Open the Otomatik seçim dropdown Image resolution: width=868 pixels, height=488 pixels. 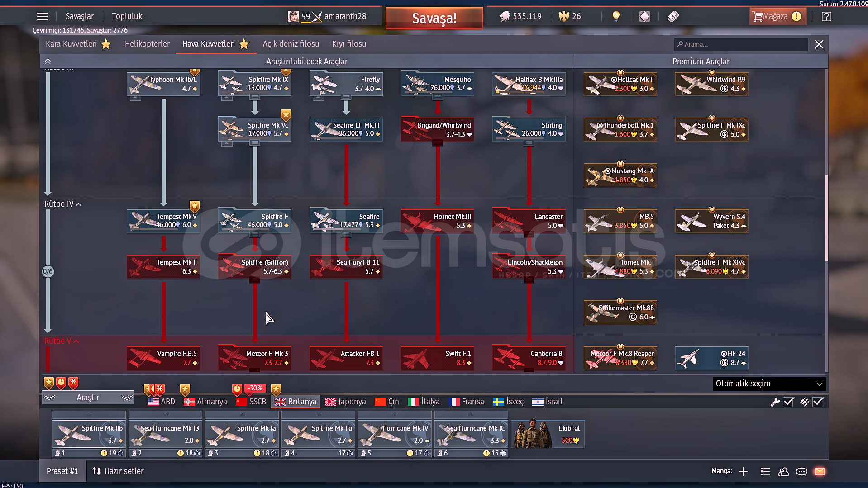tap(769, 384)
